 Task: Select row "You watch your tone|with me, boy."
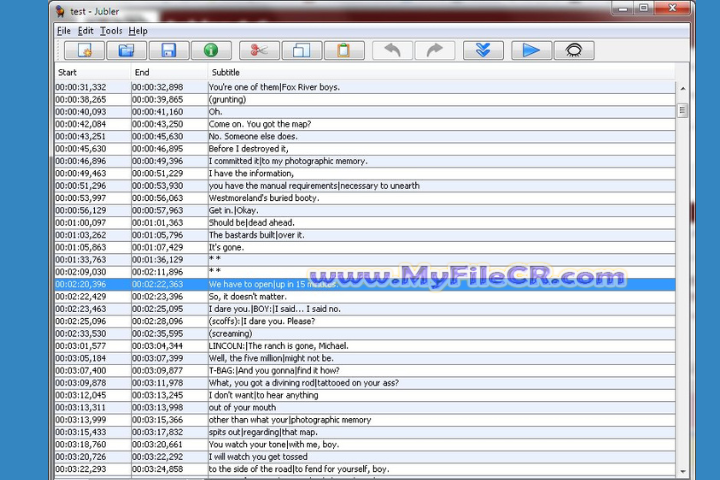click(x=365, y=445)
